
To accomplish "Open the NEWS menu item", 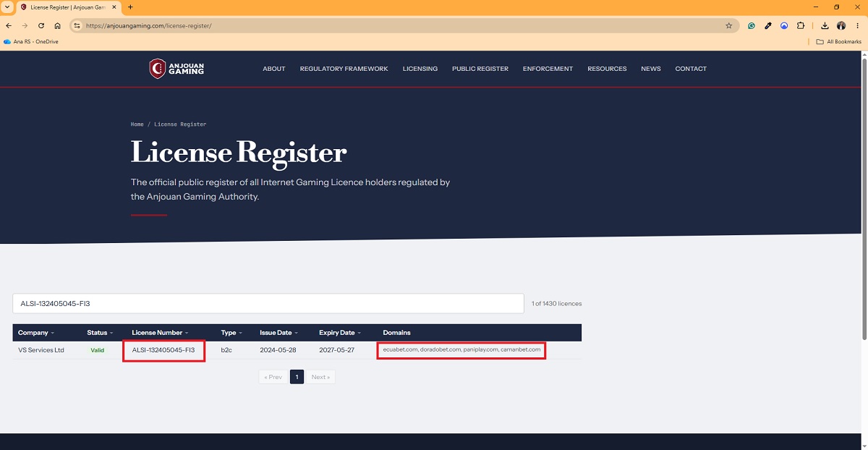I will tap(651, 69).
